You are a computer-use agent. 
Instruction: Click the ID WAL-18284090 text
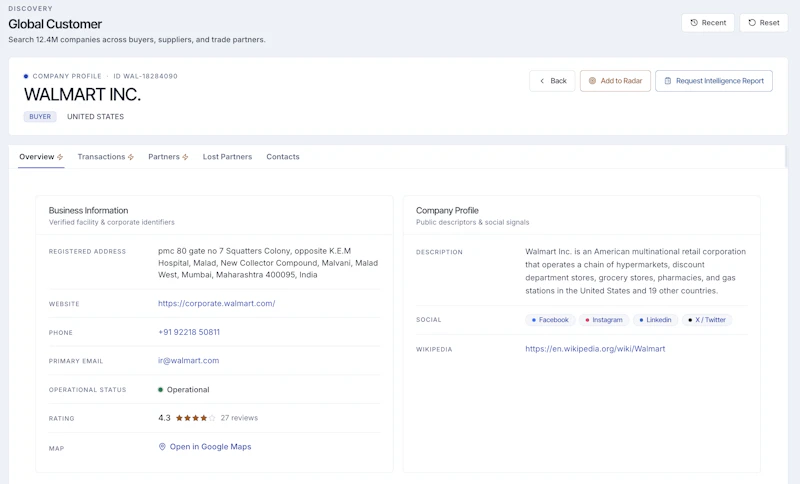[x=145, y=77]
